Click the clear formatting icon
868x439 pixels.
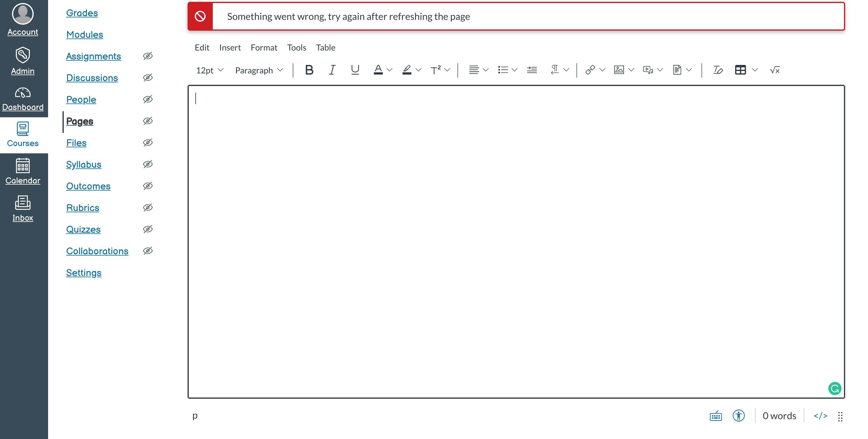[718, 70]
